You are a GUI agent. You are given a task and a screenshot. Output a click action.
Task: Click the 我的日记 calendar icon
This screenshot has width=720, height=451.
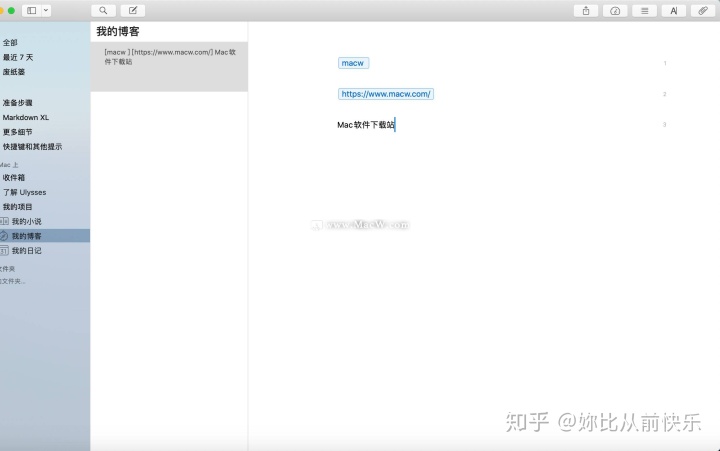(x=4, y=251)
